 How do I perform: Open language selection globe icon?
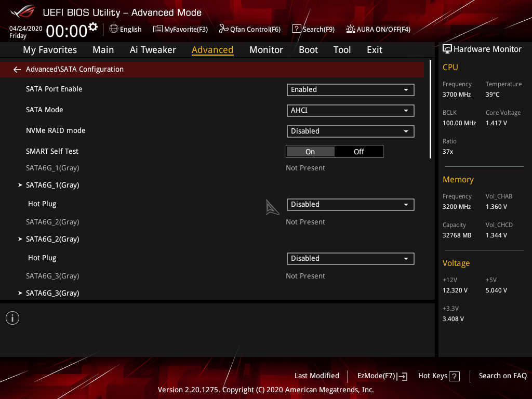click(114, 29)
